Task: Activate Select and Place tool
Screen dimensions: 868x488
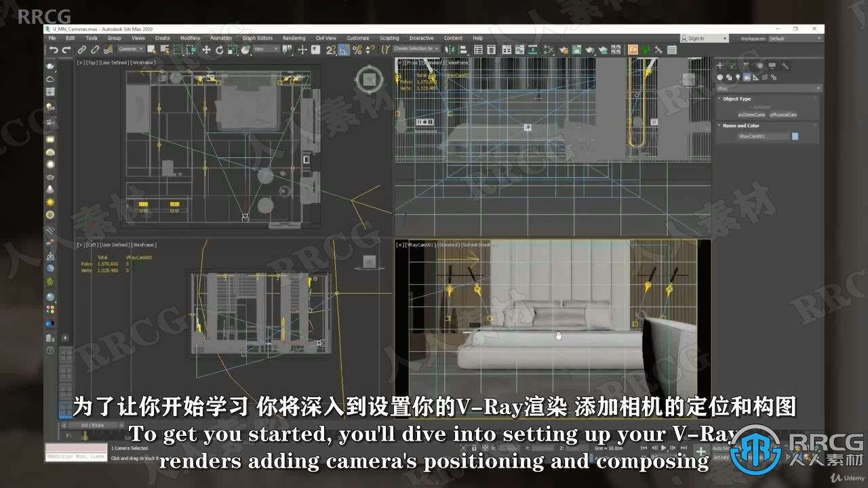Action: pyautogui.click(x=245, y=49)
